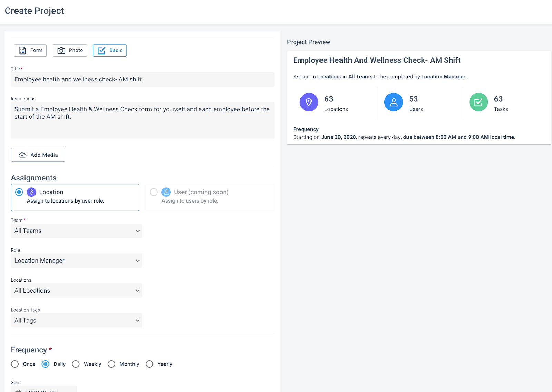Select the Yearly frequency radio button

(x=149, y=364)
